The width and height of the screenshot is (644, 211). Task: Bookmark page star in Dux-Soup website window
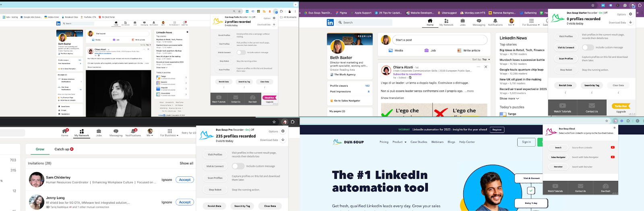coord(607,121)
